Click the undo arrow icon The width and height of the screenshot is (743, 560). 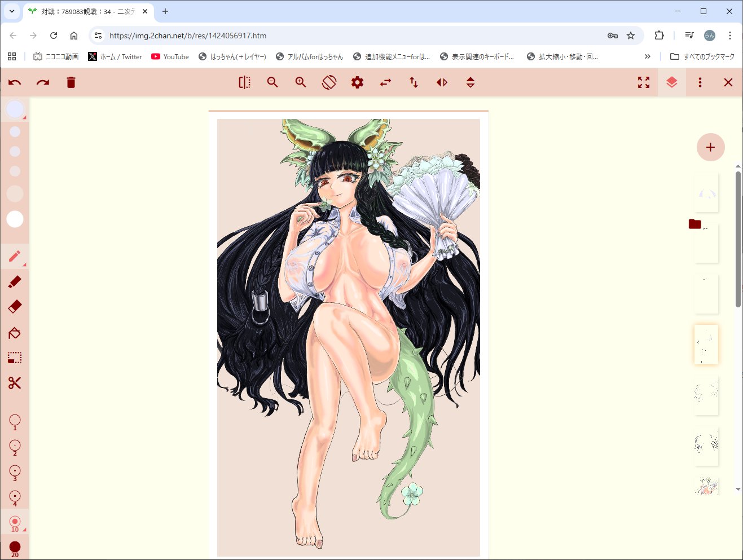[15, 83]
